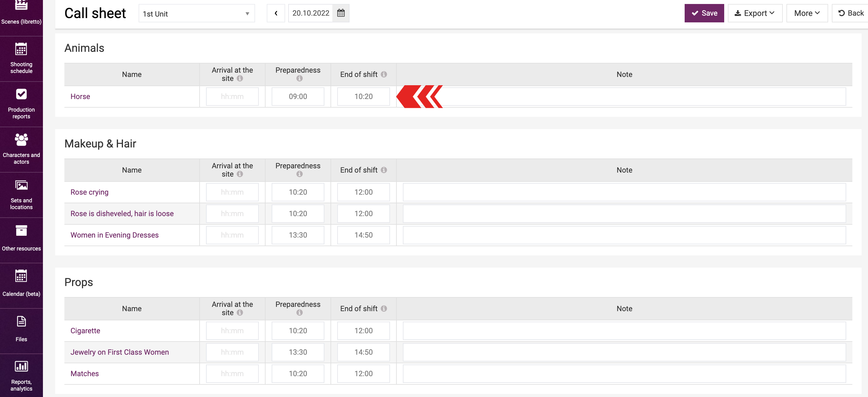Viewport: 868px width, 397px height.
Task: Open the Women in Evening Dresses link
Action: tap(114, 235)
